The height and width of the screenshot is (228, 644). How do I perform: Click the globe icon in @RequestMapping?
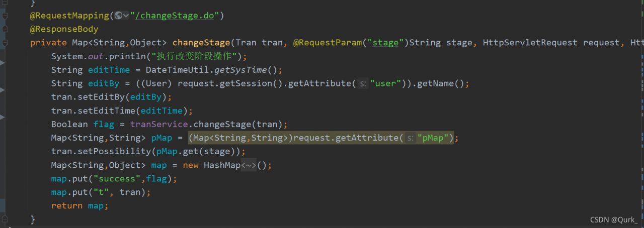118,16
